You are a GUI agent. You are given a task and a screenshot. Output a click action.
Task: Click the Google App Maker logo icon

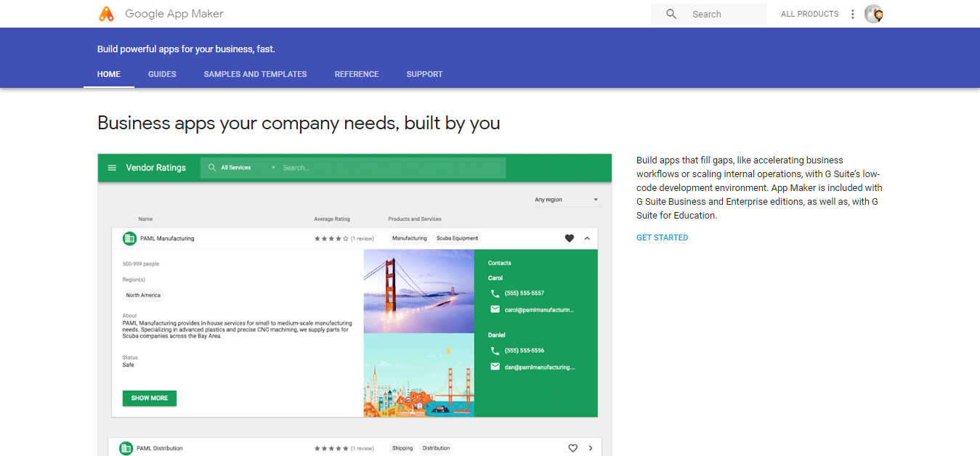tap(106, 14)
